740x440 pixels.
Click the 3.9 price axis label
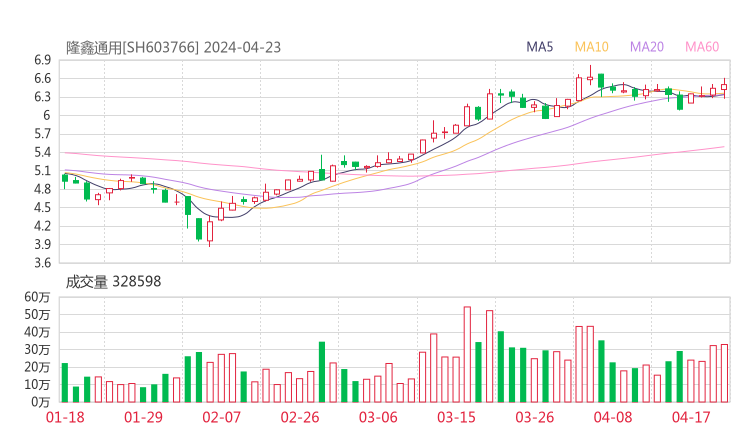pos(42,244)
